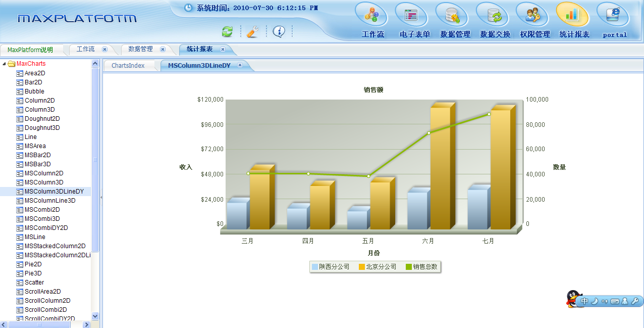The image size is (644, 328).
Task: Open the Column3D chart
Action: click(40, 110)
